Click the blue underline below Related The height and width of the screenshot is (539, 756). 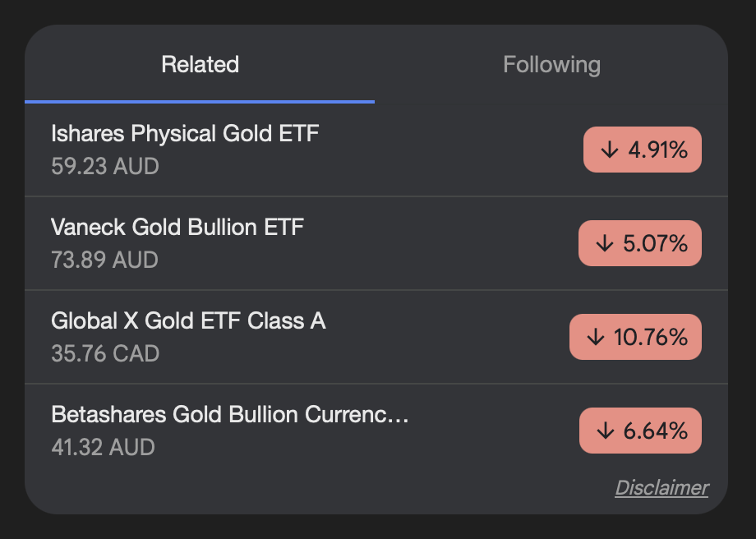(200, 102)
